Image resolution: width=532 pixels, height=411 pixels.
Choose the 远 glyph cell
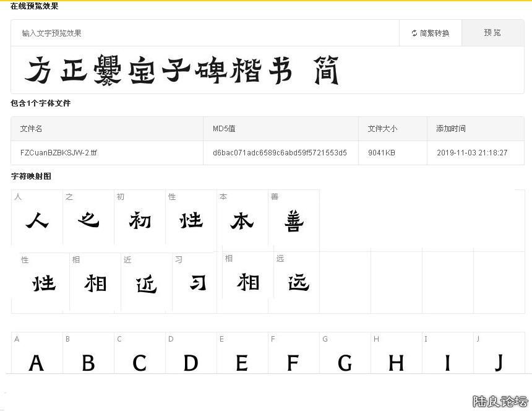298,280
